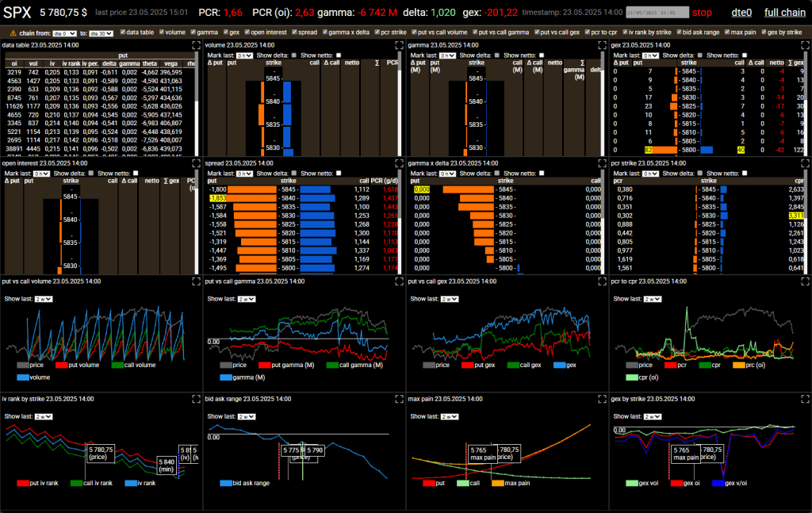Enlarge the gex by strike chart

tap(805, 400)
